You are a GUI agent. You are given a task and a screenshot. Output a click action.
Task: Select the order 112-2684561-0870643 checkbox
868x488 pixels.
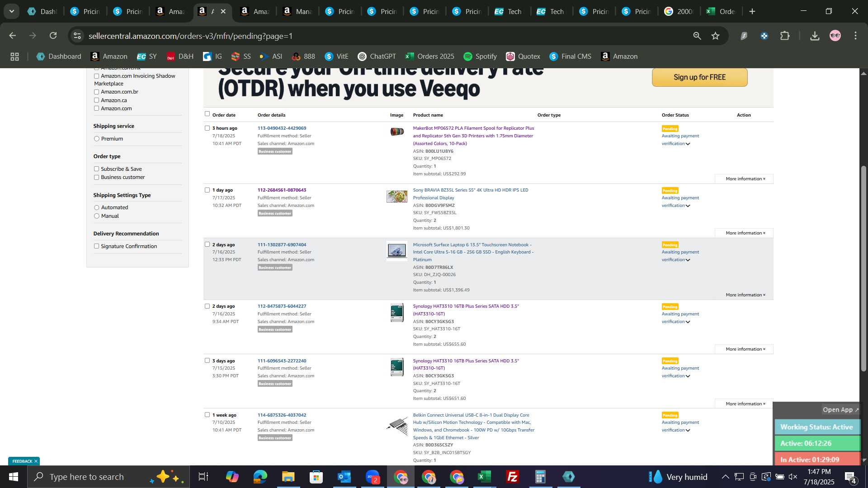point(207,190)
